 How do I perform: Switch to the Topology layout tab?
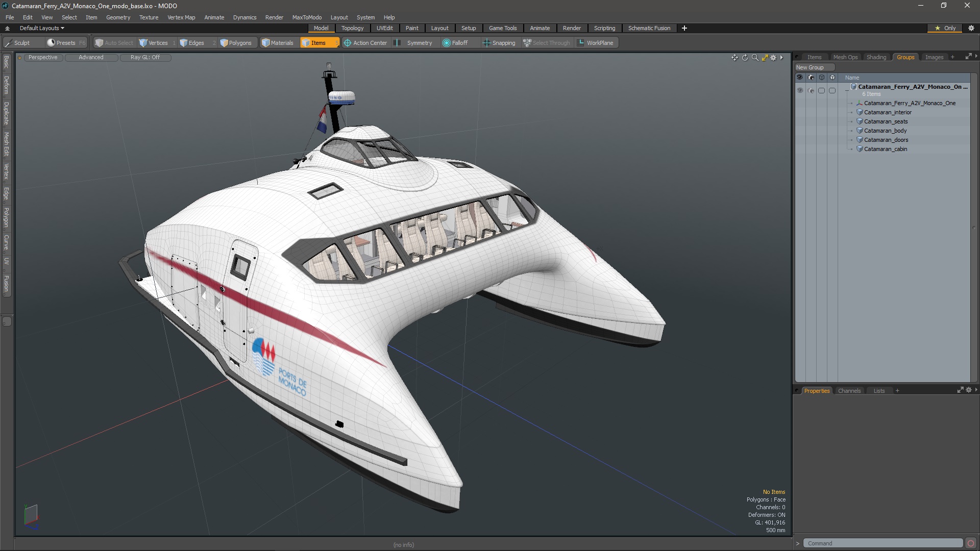click(352, 28)
